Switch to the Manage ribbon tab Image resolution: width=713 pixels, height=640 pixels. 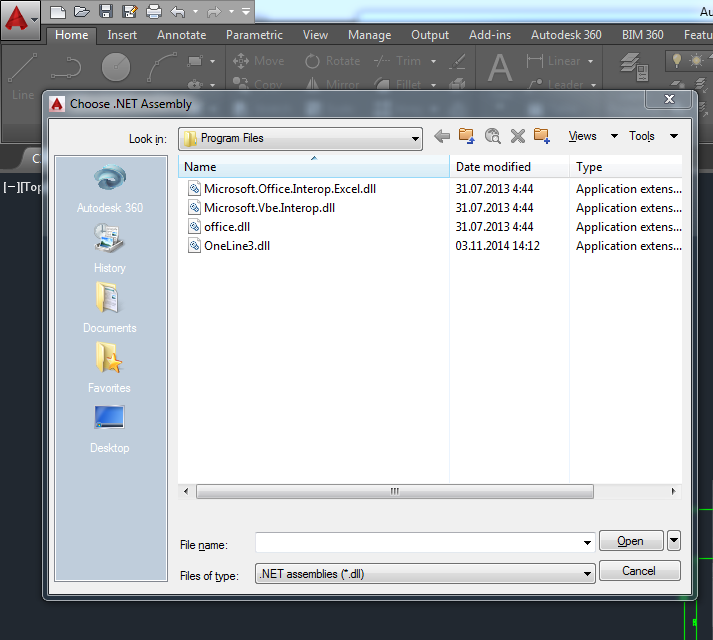pyautogui.click(x=369, y=35)
